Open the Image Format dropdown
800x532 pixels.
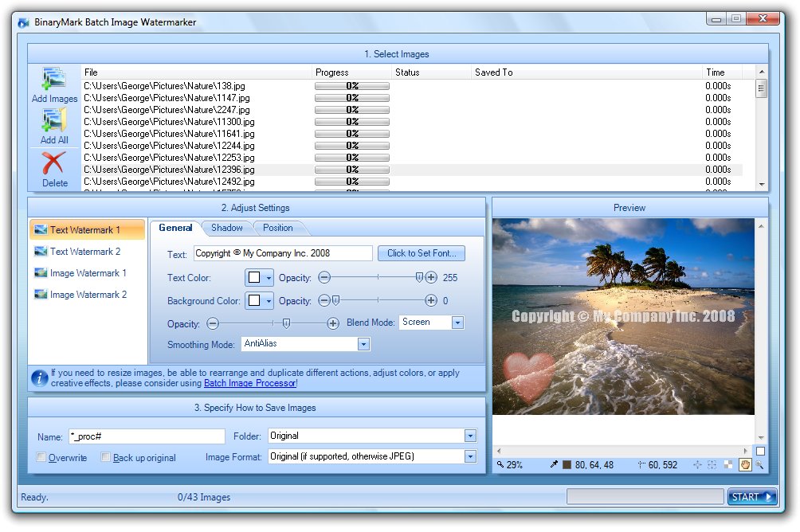pos(470,457)
